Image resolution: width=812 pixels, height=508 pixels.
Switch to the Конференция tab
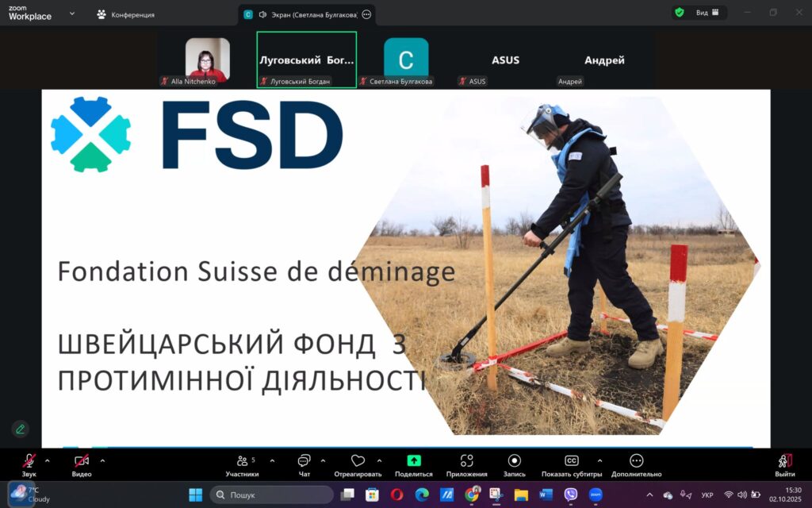click(125, 14)
